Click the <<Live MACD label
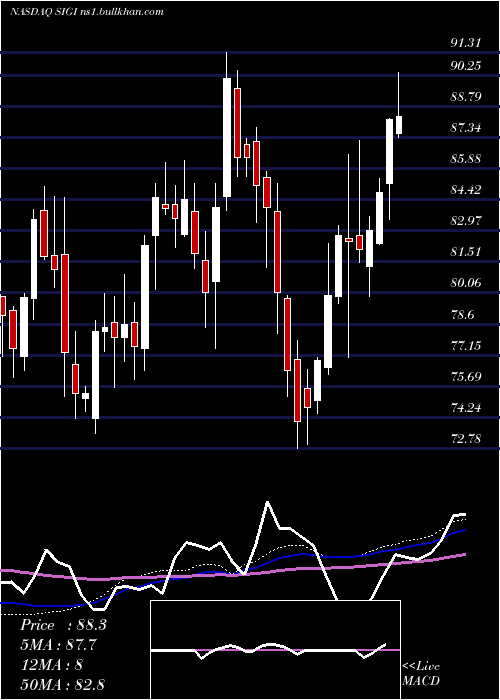The image size is (500, 700). (x=421, y=674)
